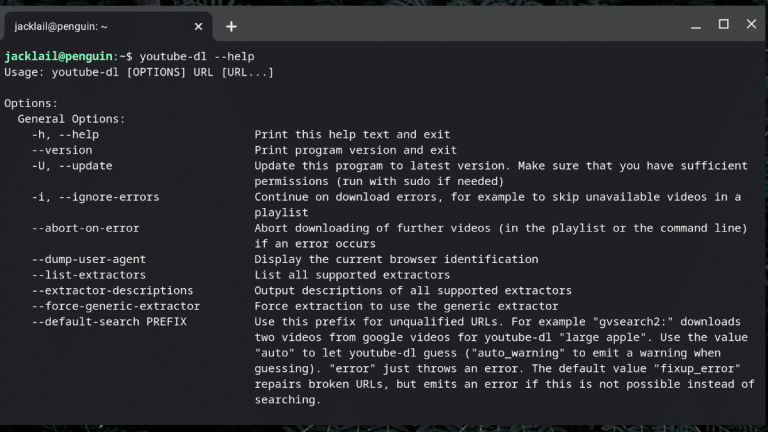Viewport: 768px width, 432px height.
Task: Close the jacklail@penguin terminal tab
Action: pos(198,26)
